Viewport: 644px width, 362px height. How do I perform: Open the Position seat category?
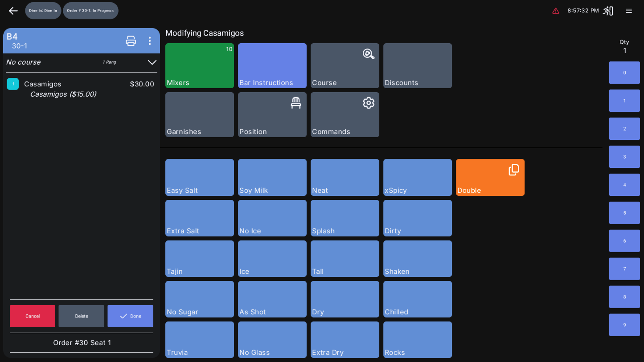272,114
